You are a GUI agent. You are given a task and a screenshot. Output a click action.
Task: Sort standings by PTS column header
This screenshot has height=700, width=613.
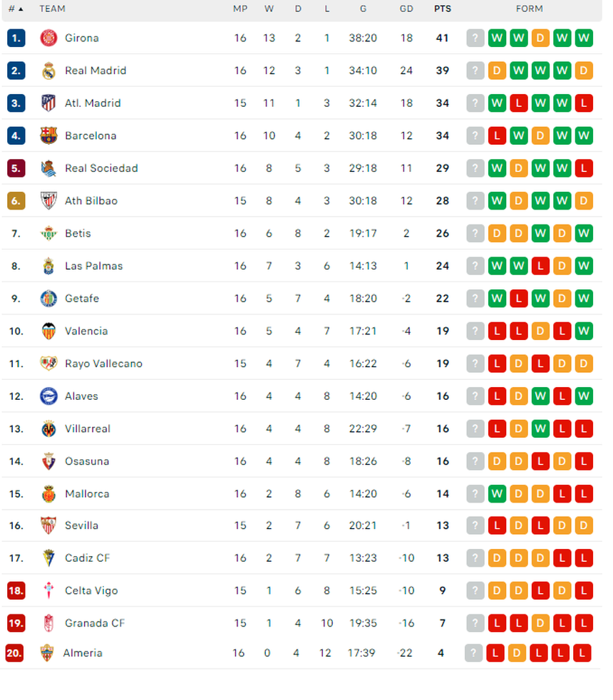tap(442, 9)
